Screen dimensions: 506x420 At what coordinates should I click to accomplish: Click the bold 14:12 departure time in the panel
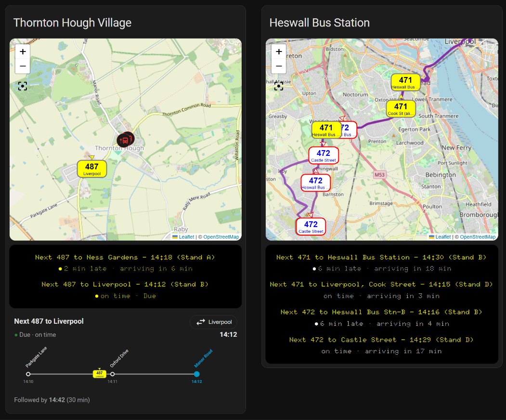pos(229,334)
